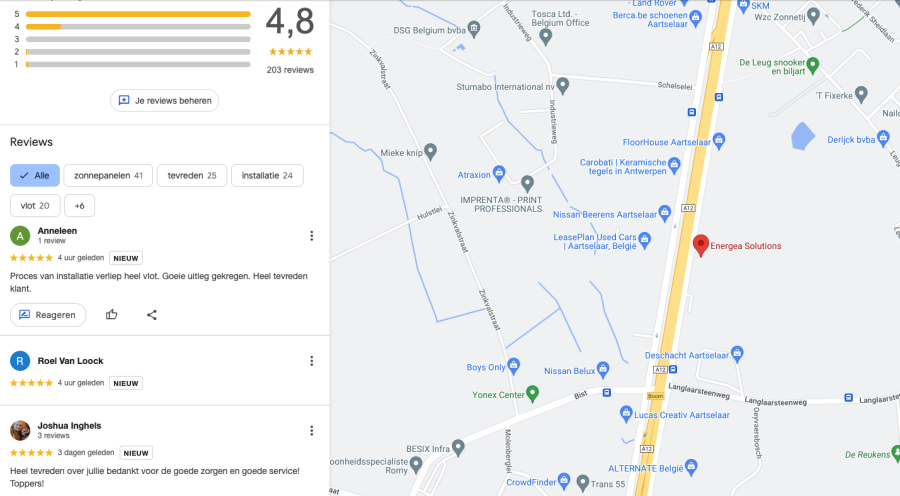Click the De Leug snooker en biljart pin
This screenshot has height=496, width=900.
[812, 65]
